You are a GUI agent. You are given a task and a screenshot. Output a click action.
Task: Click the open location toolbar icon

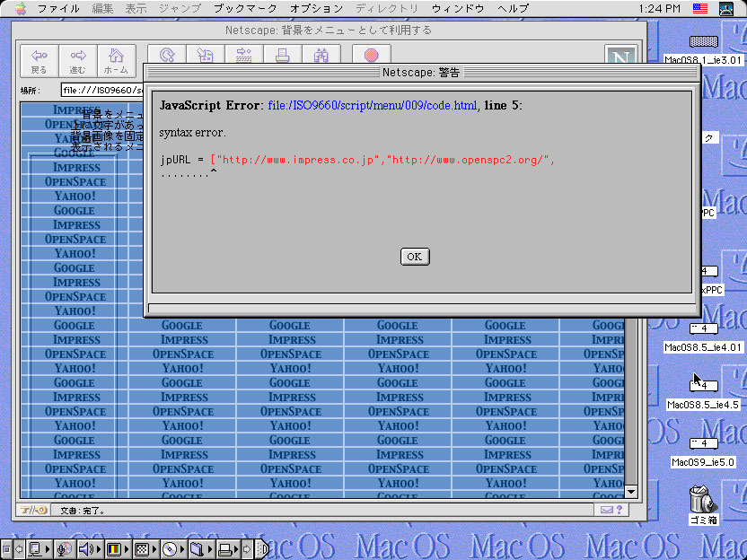pos(244,55)
